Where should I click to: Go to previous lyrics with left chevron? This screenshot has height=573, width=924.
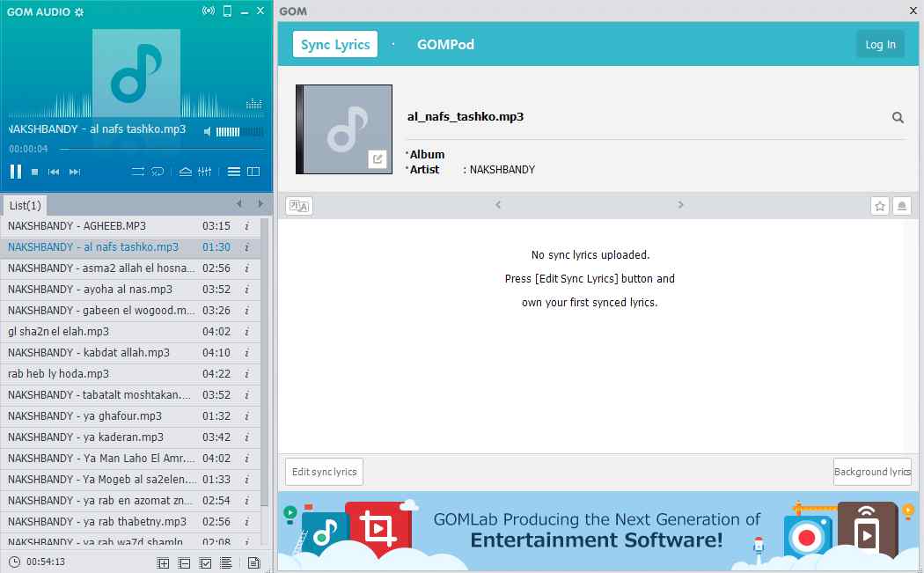coord(499,204)
